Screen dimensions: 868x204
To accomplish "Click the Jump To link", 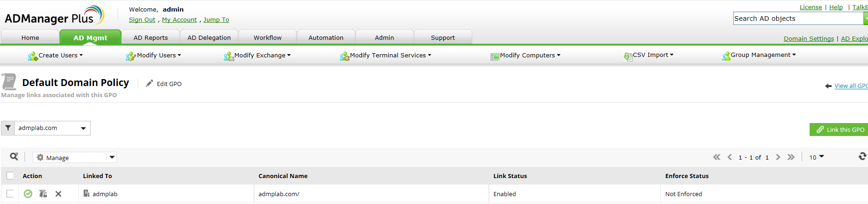I will (216, 20).
